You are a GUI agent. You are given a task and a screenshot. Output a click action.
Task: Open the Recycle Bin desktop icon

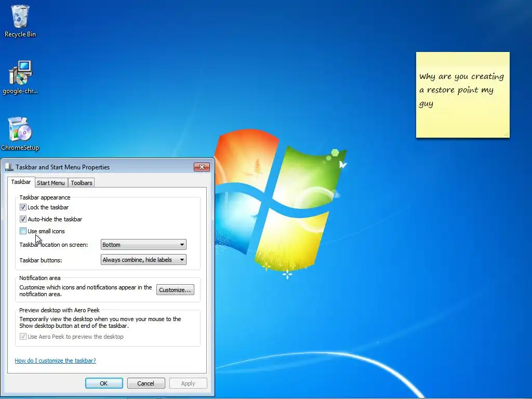pos(20,21)
